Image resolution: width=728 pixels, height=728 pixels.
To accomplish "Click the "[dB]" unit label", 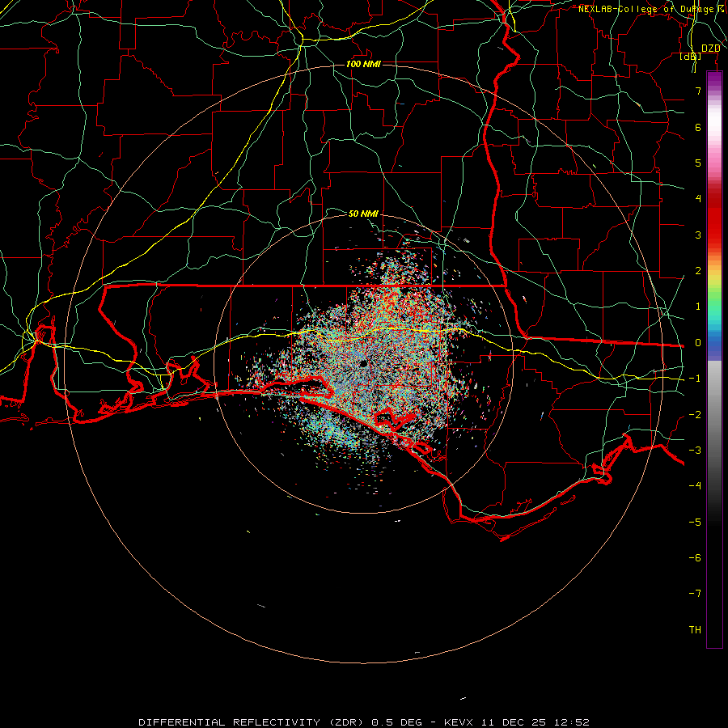I will point(691,57).
